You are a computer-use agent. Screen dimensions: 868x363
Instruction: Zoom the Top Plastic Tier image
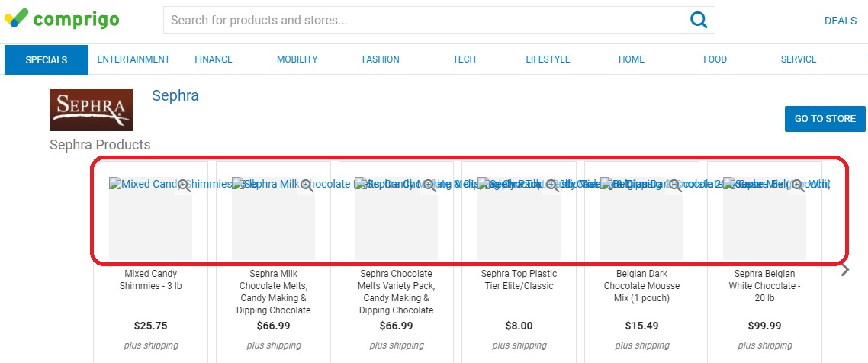[553, 186]
